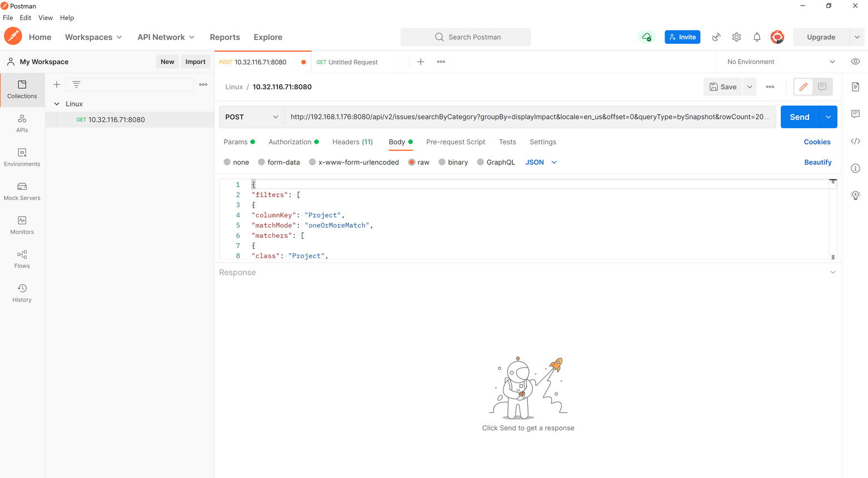Open the JSON format dropdown
The height and width of the screenshot is (478, 868).
[x=541, y=162]
